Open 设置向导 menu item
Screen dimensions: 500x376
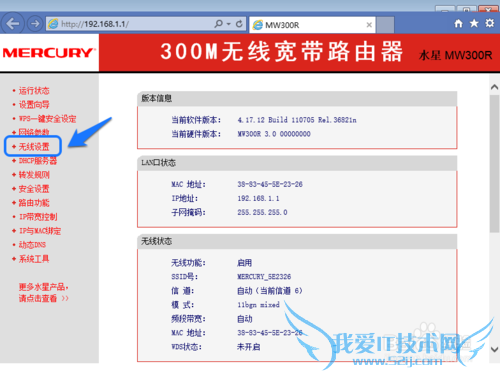click(34, 105)
